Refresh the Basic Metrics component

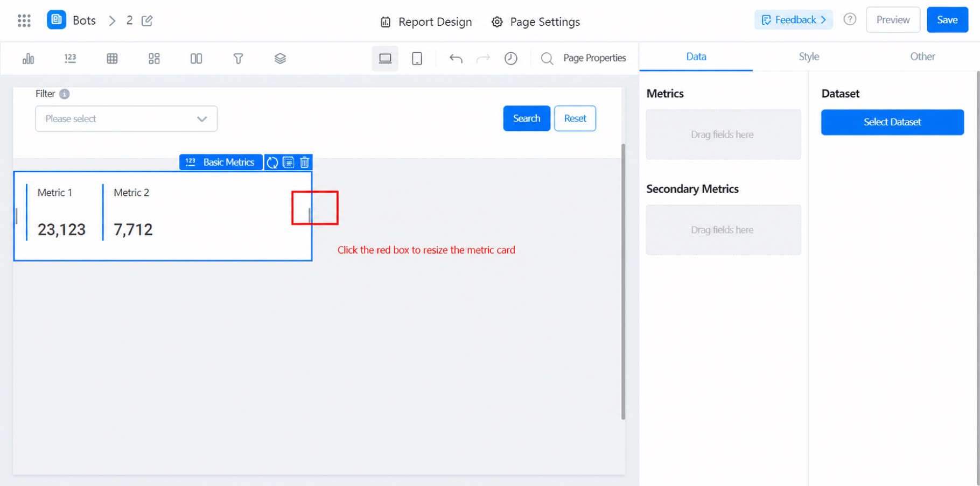click(x=272, y=162)
